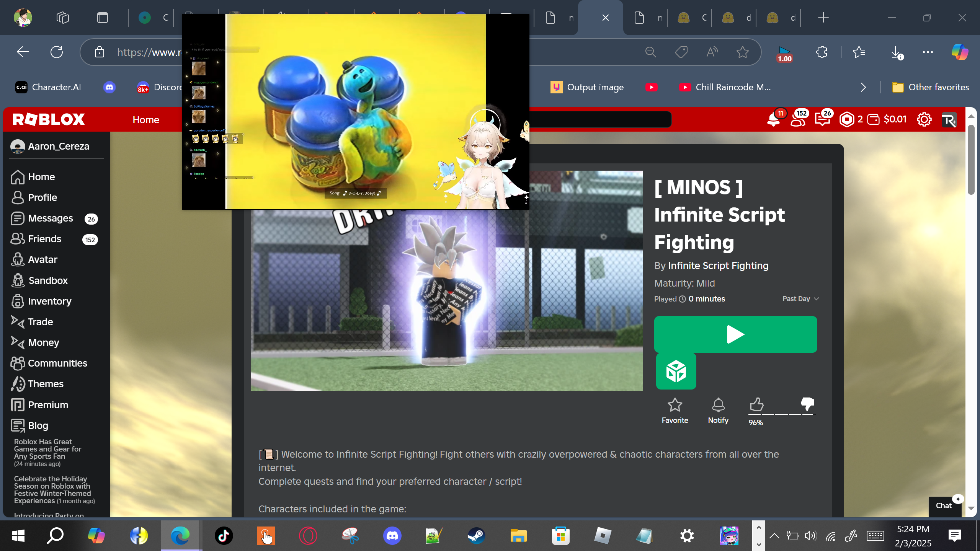Click the browser zoom out magnifier icon

click(651, 52)
